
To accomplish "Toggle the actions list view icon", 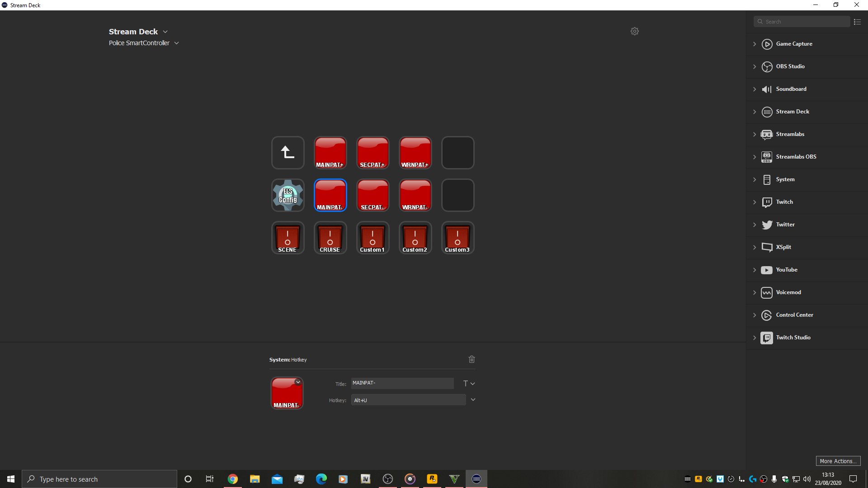I will pos(857,22).
